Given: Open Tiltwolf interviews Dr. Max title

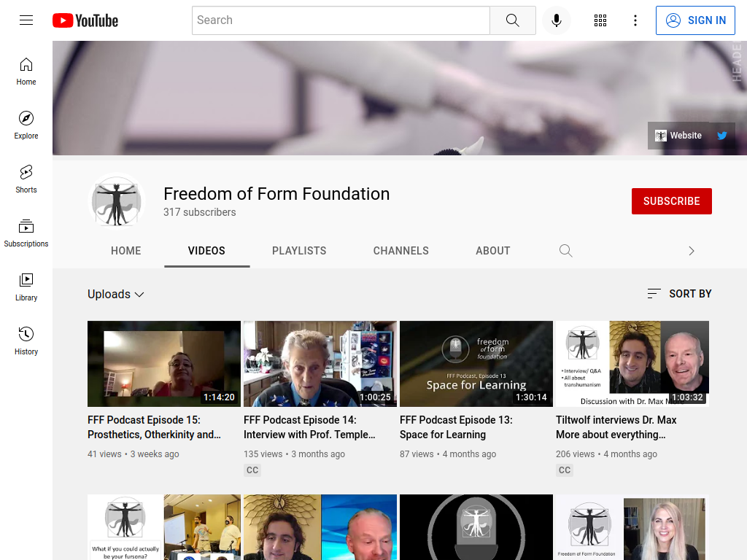Looking at the screenshot, I should [x=616, y=427].
